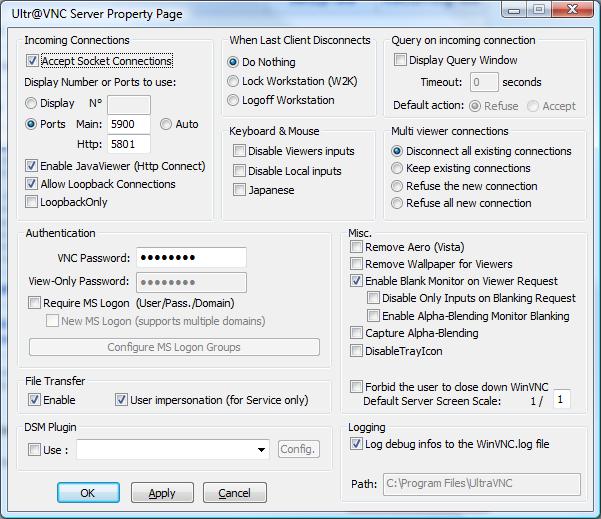The image size is (601, 519).
Task: Click the log Path field
Action: [x=482, y=484]
